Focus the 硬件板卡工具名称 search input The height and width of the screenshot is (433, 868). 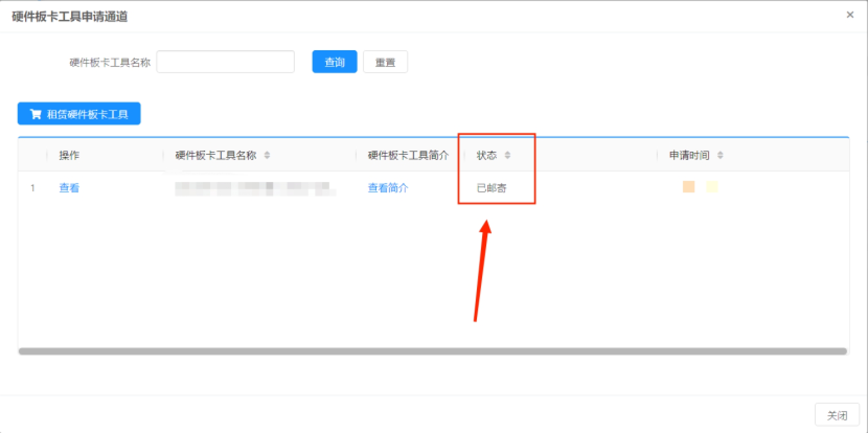point(225,62)
